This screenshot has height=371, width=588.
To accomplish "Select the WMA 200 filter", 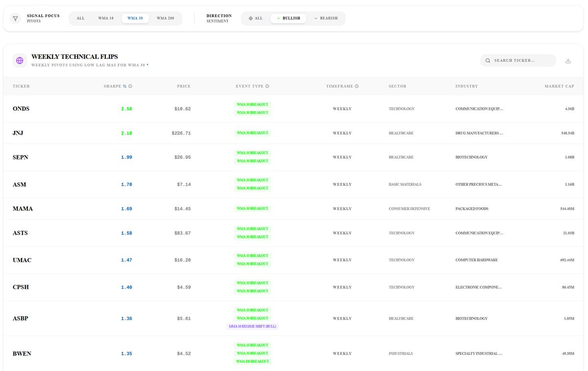I will click(165, 19).
